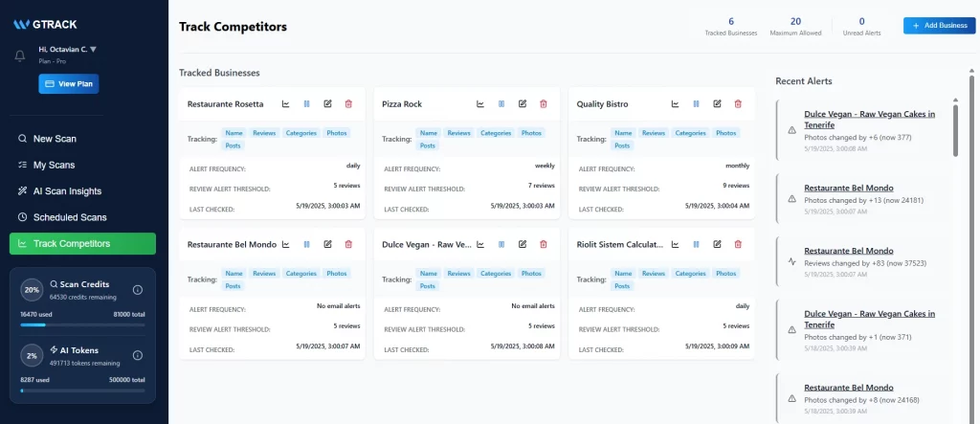Click Add Business button
Image resolution: width=980 pixels, height=424 pixels.
point(940,26)
